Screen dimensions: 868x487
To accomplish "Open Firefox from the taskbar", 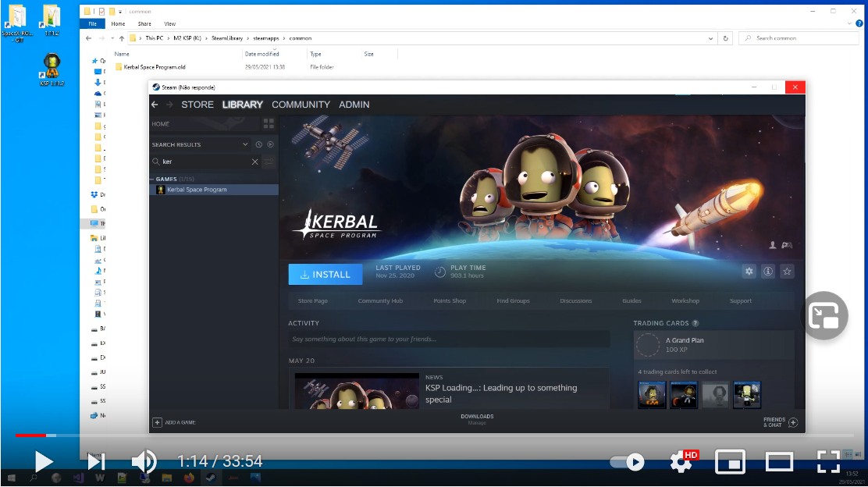I will coord(189,478).
